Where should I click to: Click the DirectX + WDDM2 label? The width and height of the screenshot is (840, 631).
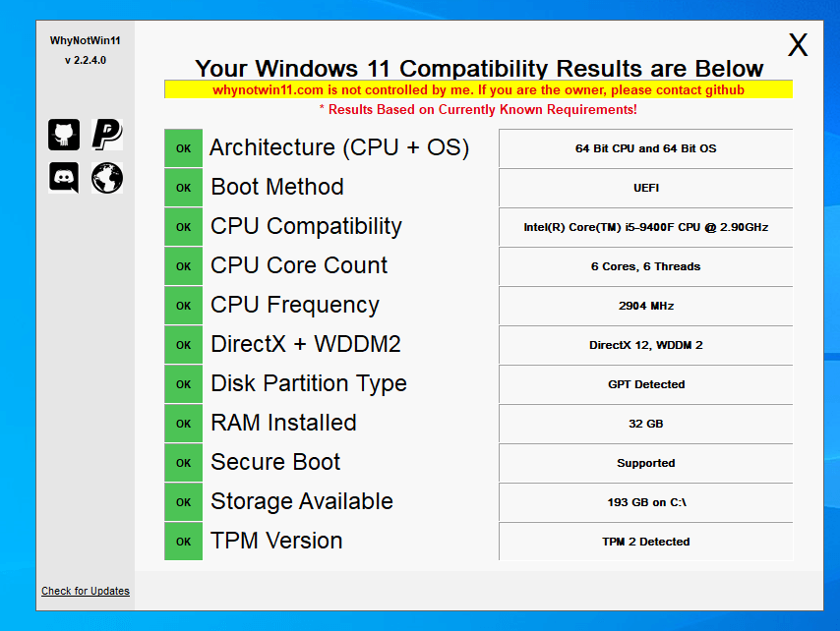(305, 344)
